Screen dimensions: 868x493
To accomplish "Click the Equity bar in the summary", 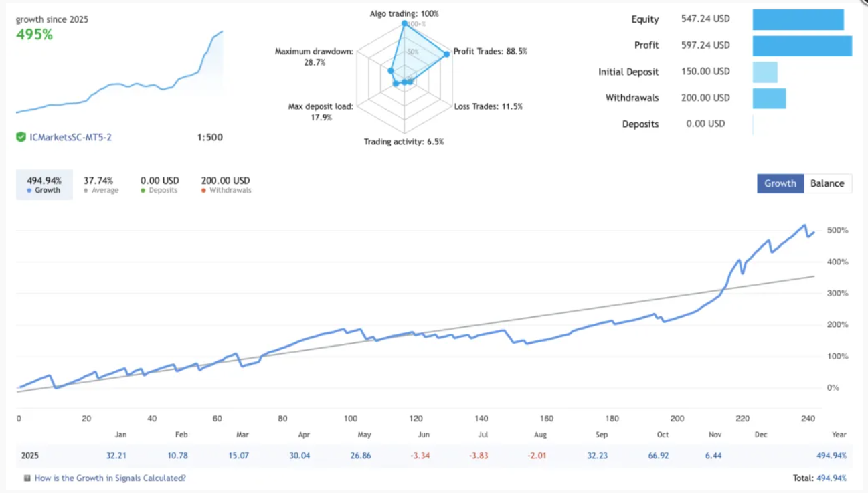I will (x=798, y=19).
